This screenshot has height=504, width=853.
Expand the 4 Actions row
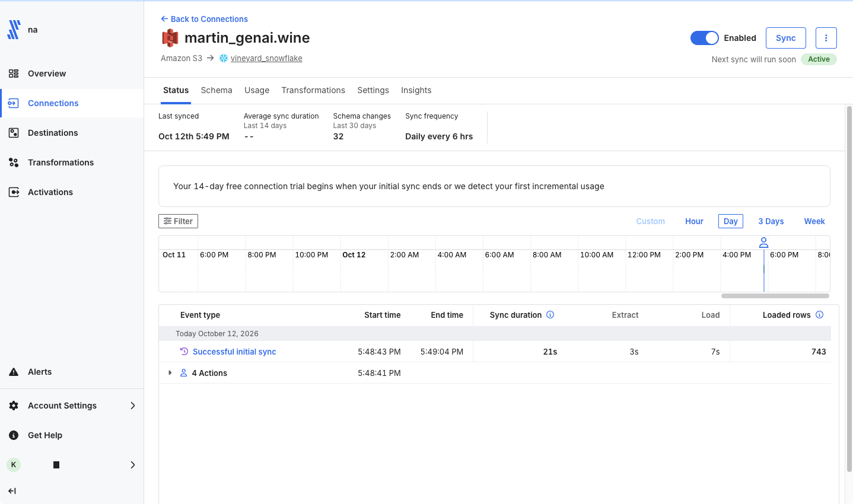[170, 373]
